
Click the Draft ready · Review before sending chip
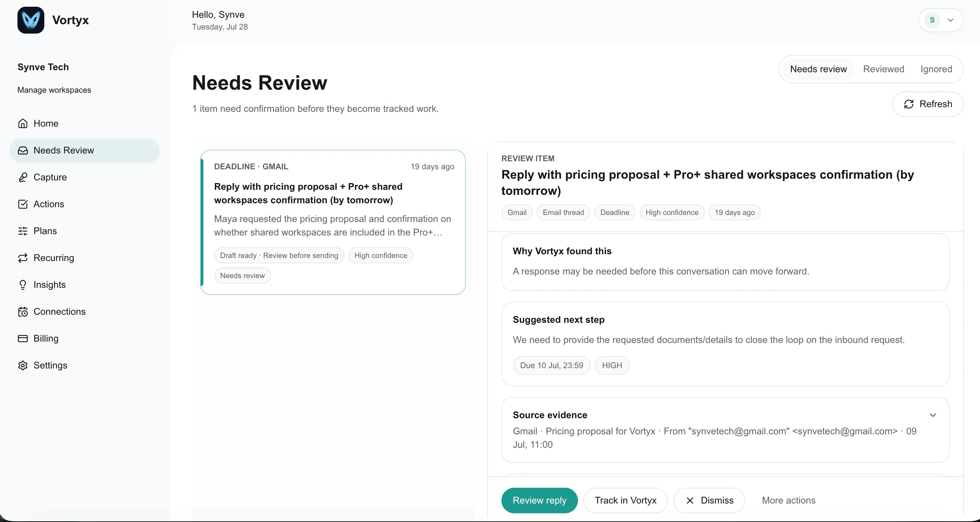click(279, 256)
